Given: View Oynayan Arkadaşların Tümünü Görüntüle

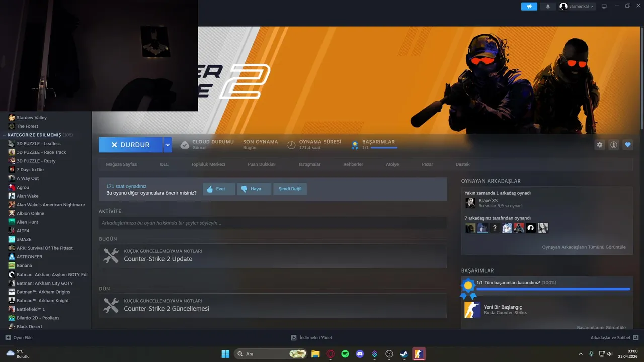Looking at the screenshot, I should (x=584, y=247).
